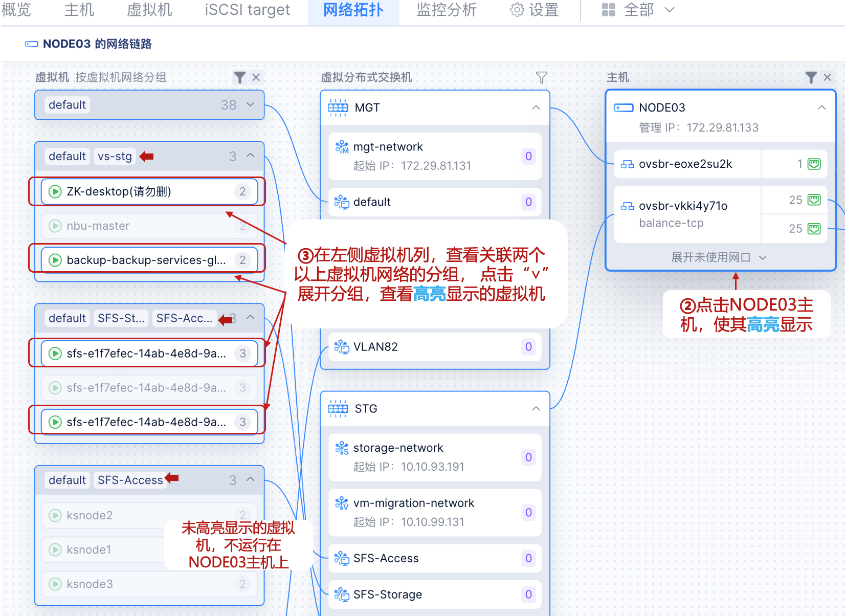Click the MGT distributed switch icon
The image size is (845, 616).
point(338,107)
